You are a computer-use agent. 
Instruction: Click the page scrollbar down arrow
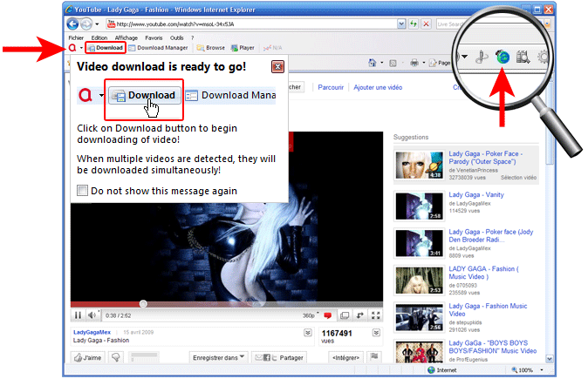[549, 359]
